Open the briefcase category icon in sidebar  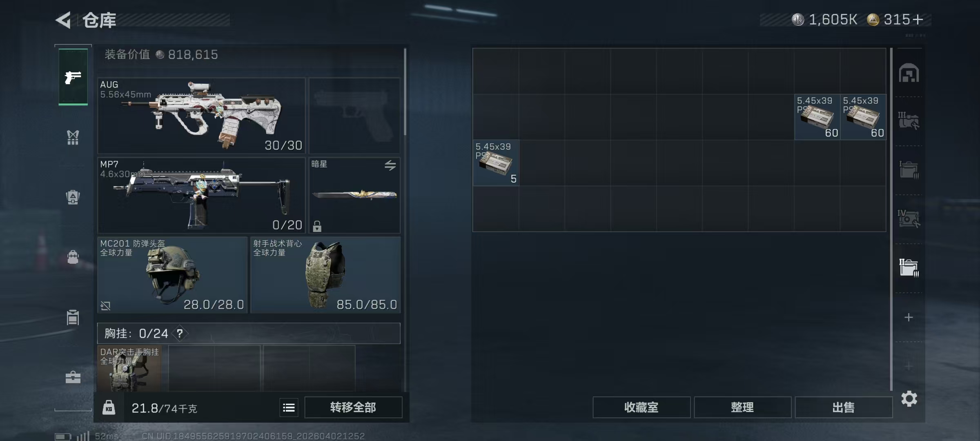[73, 377]
